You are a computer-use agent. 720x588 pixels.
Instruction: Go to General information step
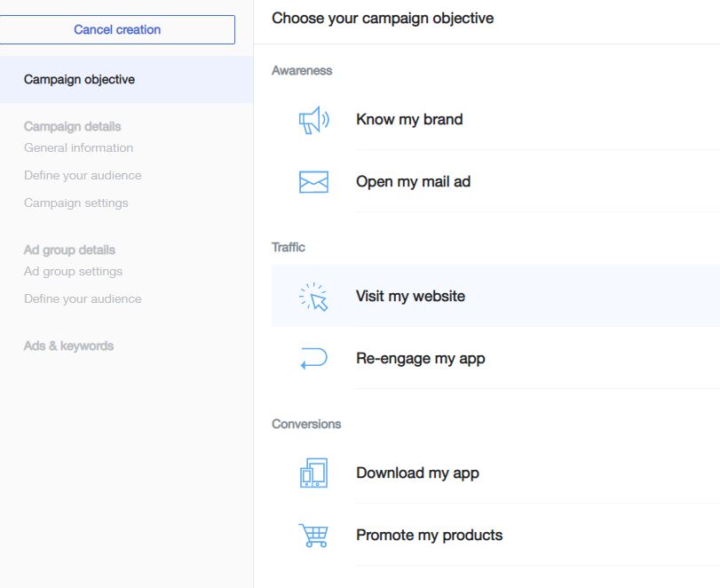coord(78,148)
